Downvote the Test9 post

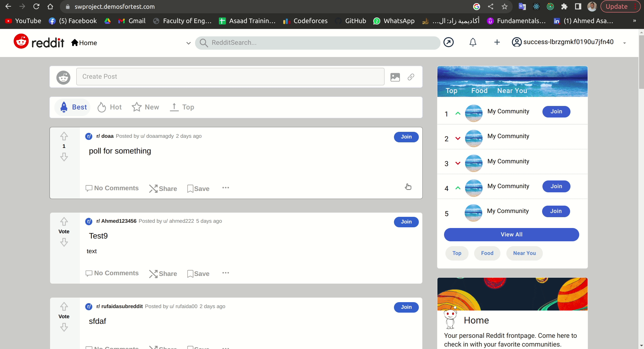coord(64,242)
